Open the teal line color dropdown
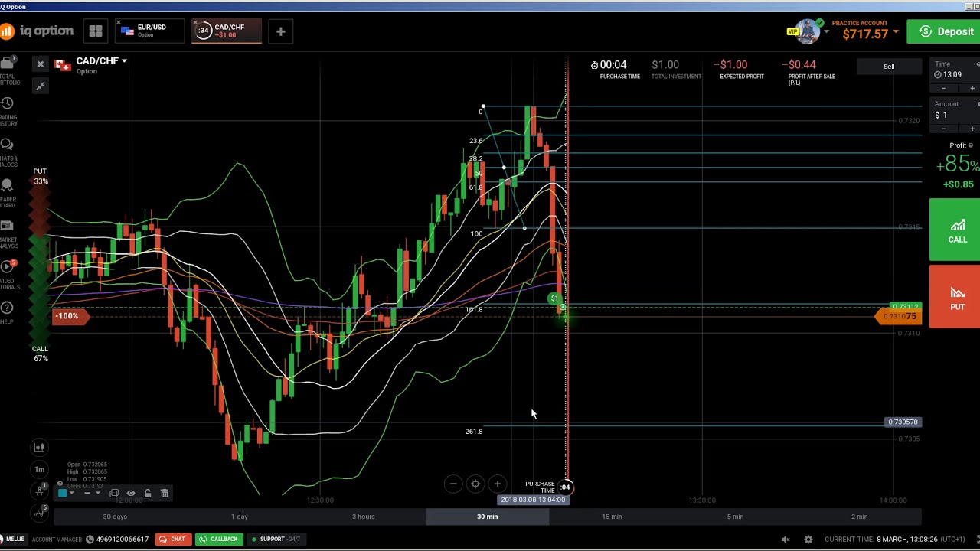Image resolution: width=980 pixels, height=551 pixels. (67, 494)
